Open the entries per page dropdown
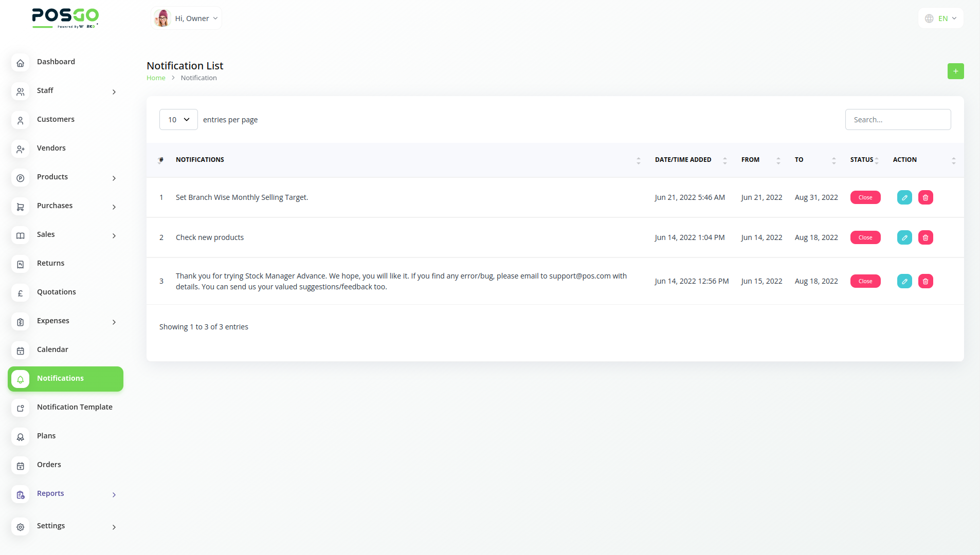Viewport: 980px width, 555px height. [x=178, y=120]
